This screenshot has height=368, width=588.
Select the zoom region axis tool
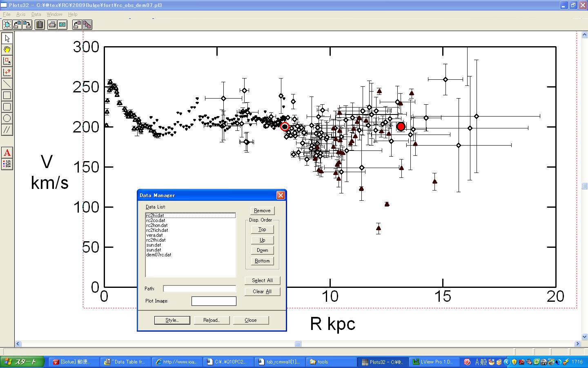[x=7, y=61]
